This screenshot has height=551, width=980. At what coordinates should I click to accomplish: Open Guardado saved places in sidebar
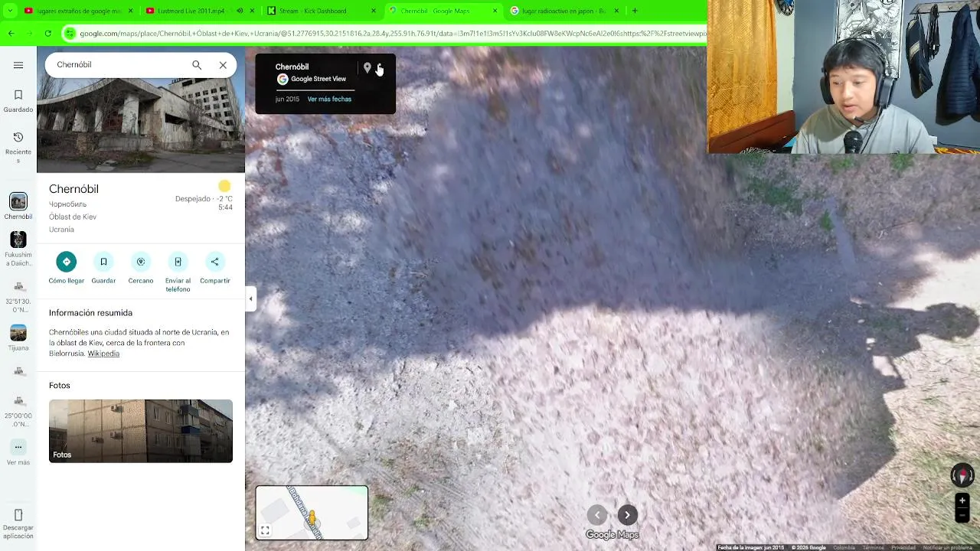point(18,101)
